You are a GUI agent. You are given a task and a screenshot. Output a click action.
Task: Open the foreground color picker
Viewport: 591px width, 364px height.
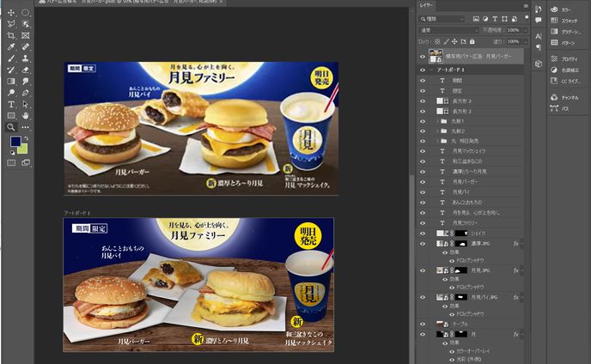pyautogui.click(x=15, y=142)
